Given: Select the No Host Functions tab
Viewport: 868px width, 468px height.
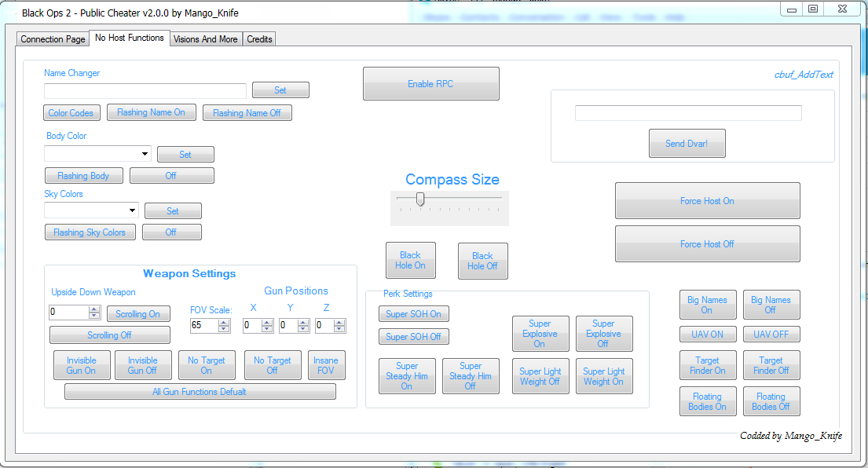Looking at the screenshot, I should 130,38.
